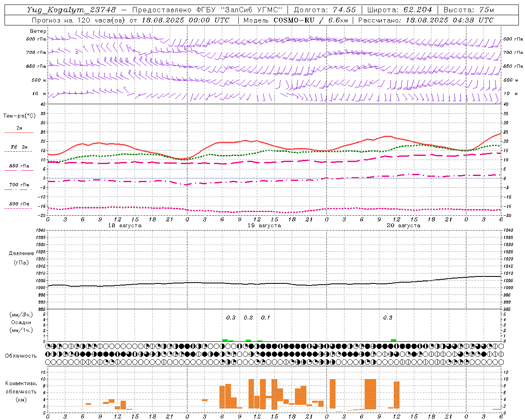Viewport: 525px width, 420px height.
Task: Click the 500 гПа temperature legend entry
Action: coord(19,204)
